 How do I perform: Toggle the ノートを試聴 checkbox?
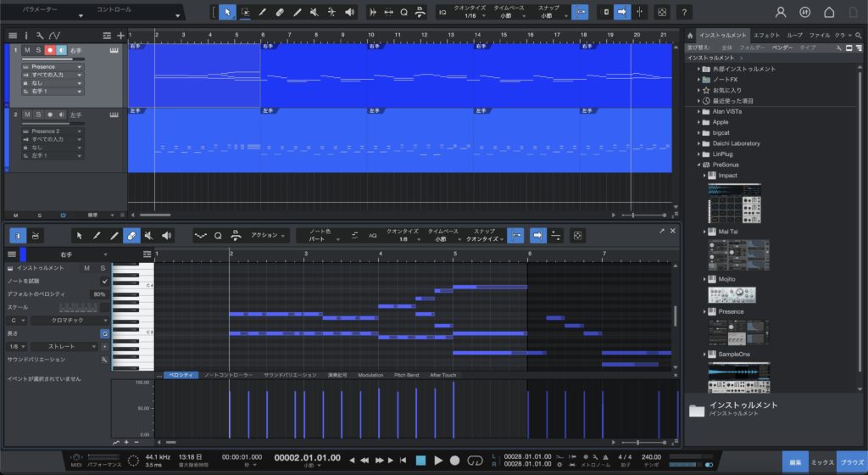pos(104,281)
